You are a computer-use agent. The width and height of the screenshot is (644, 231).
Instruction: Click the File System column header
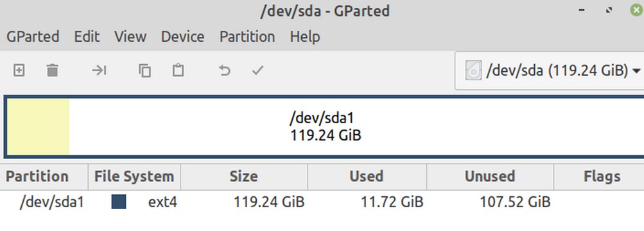(134, 176)
